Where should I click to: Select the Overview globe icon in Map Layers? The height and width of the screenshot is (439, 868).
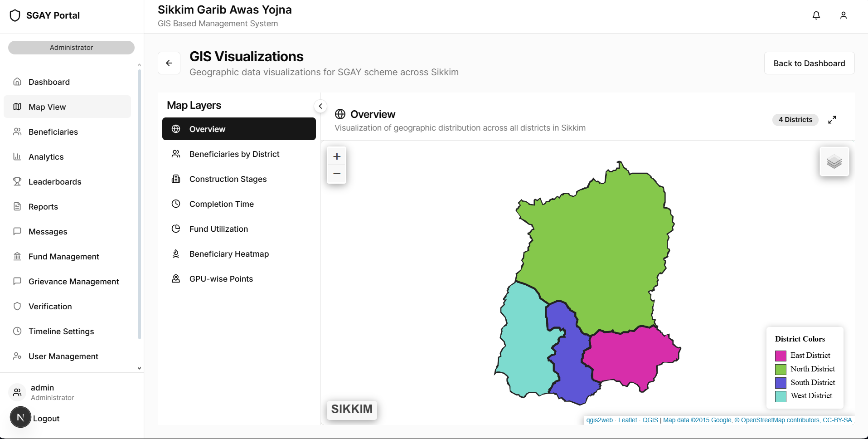click(176, 129)
